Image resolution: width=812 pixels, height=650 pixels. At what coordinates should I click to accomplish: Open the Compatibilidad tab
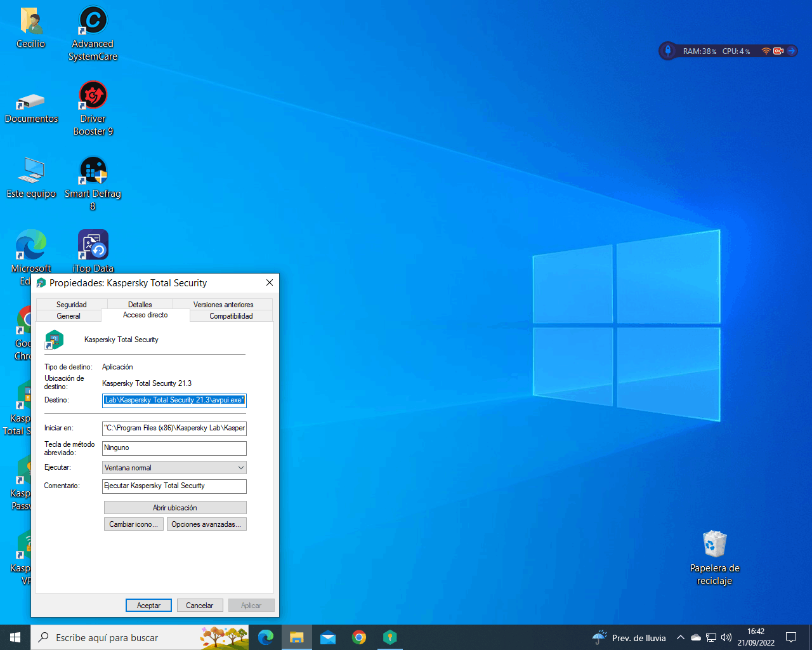pos(231,316)
